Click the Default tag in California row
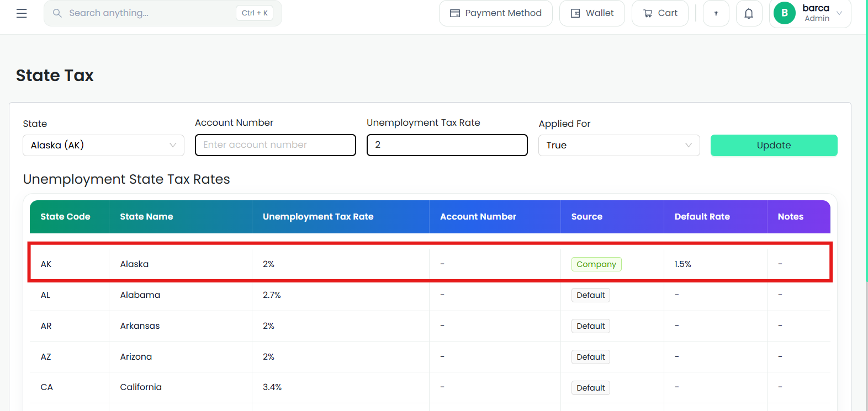868x411 pixels. [x=591, y=388]
